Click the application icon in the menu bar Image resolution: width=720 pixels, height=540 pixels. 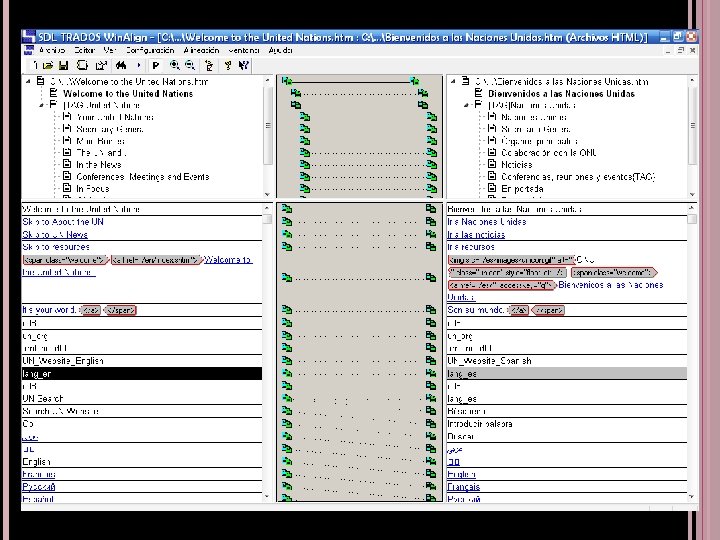(x=29, y=50)
